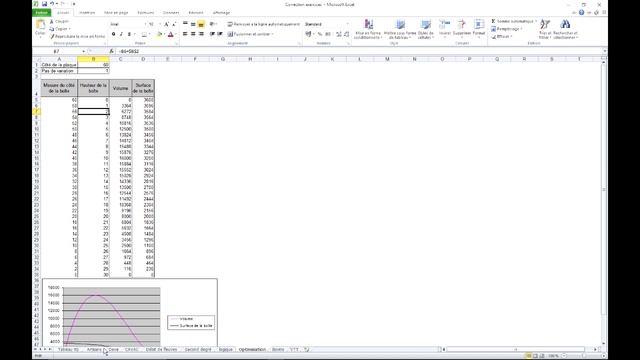Click the fill color bucket swatch
Viewport: 640px width, 360px height.
[x=160, y=34]
